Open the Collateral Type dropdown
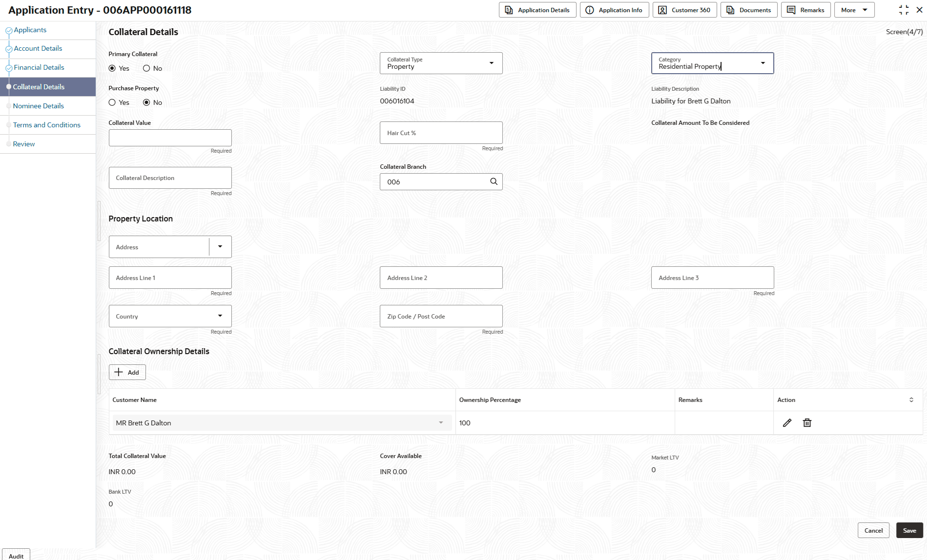The width and height of the screenshot is (927, 560). pos(441,63)
